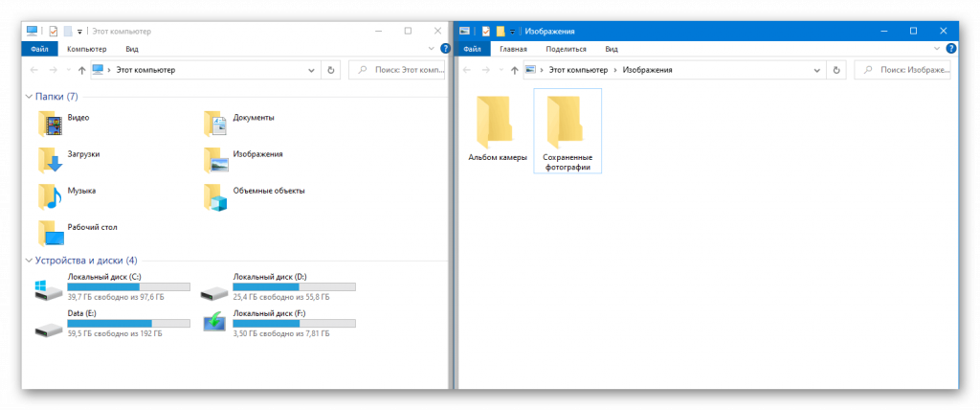Select the Data (E:) drive icon
The height and width of the screenshot is (410, 980).
coord(46,326)
